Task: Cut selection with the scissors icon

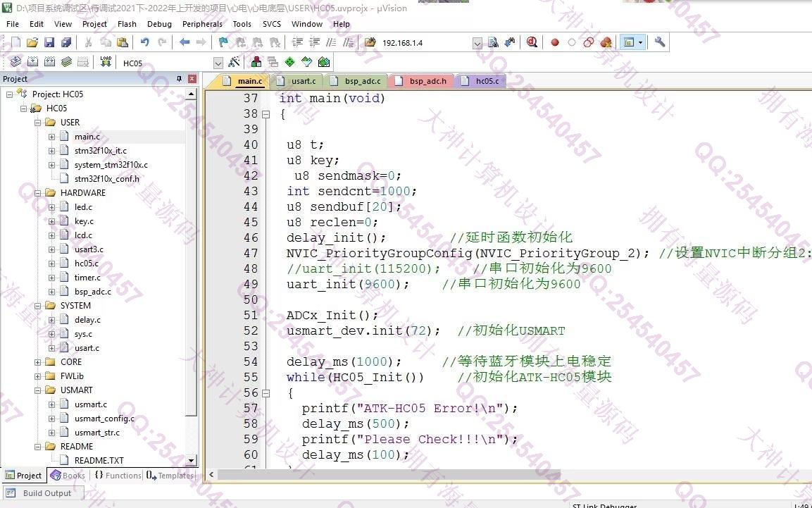Action: click(89, 42)
